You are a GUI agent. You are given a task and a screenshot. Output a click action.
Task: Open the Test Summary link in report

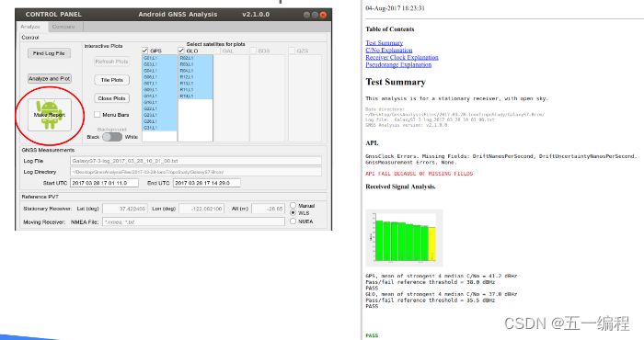[x=384, y=42]
